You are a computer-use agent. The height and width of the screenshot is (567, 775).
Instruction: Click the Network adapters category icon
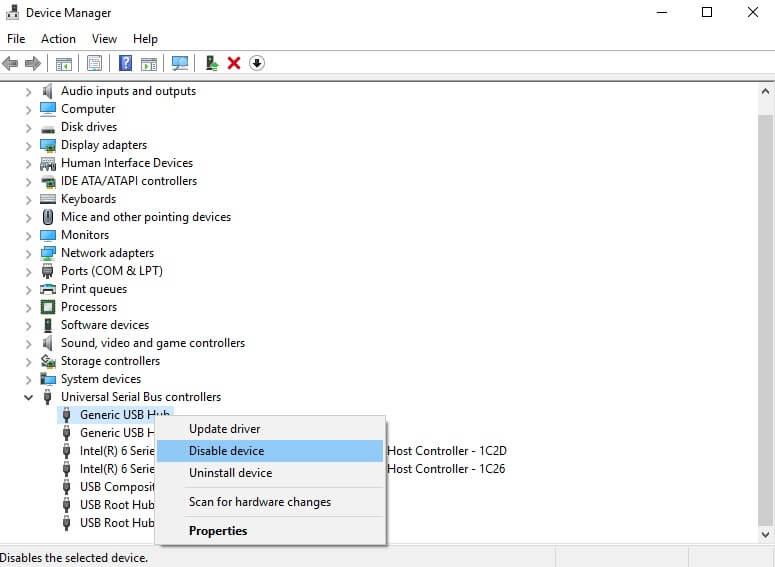coord(48,253)
